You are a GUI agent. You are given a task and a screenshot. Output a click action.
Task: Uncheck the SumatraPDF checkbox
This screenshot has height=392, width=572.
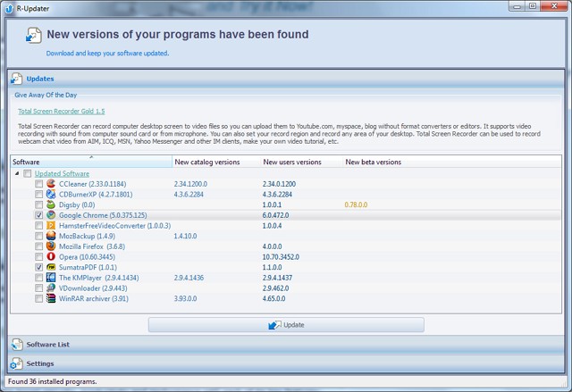[38, 267]
